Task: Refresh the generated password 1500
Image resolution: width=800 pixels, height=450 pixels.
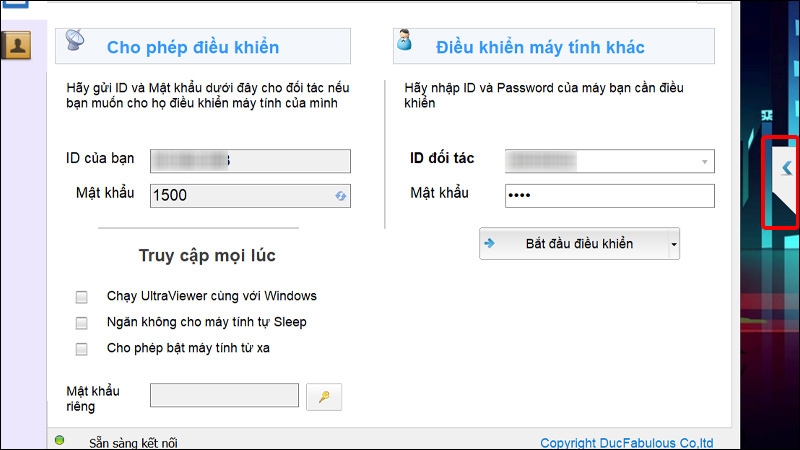Action: coord(340,196)
